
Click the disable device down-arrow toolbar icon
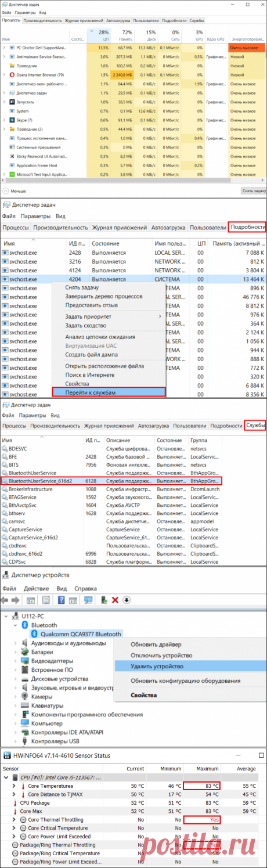pos(127,600)
